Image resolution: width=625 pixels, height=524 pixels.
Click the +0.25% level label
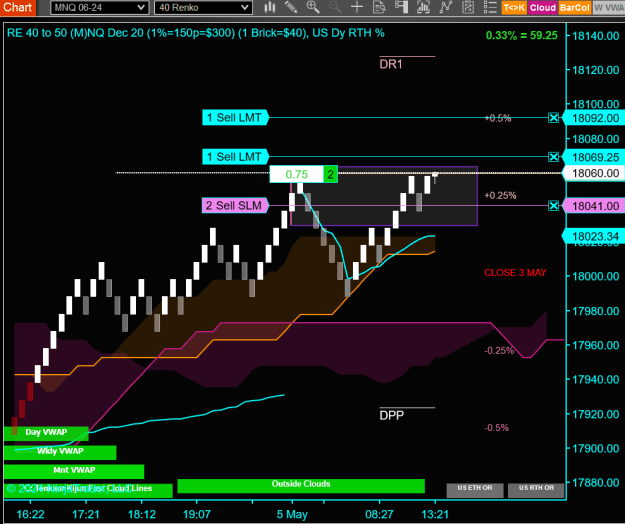(x=500, y=196)
